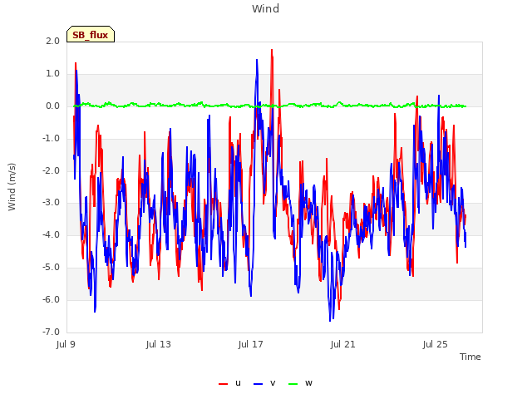The height and width of the screenshot is (399, 532).
Task: Click the Jul 25 axis tick label
Action: point(436,344)
